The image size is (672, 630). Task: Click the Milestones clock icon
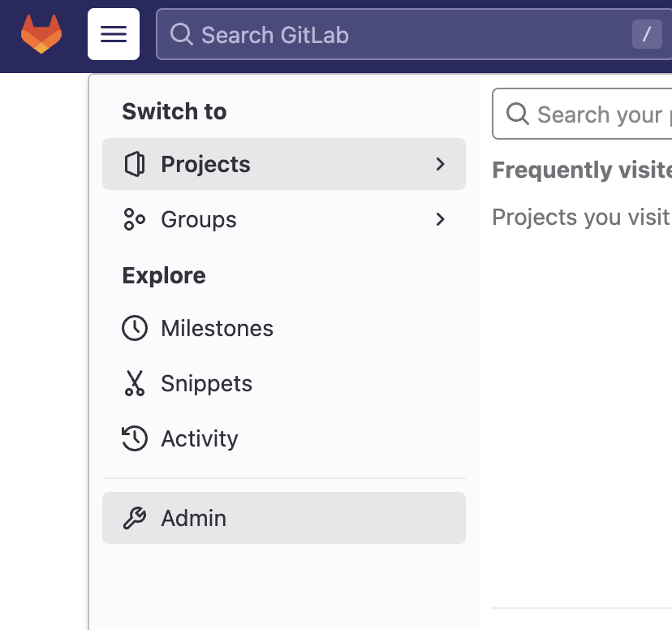(135, 328)
